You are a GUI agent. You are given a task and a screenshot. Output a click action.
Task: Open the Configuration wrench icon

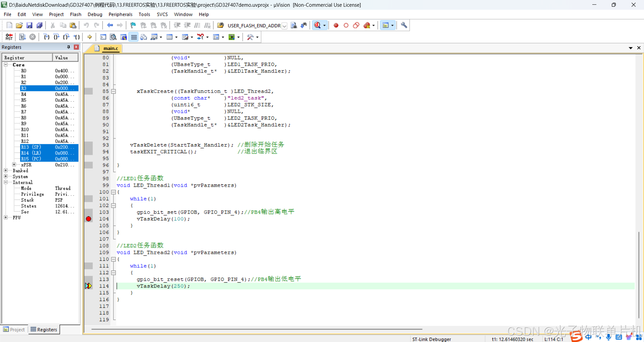[x=404, y=26]
